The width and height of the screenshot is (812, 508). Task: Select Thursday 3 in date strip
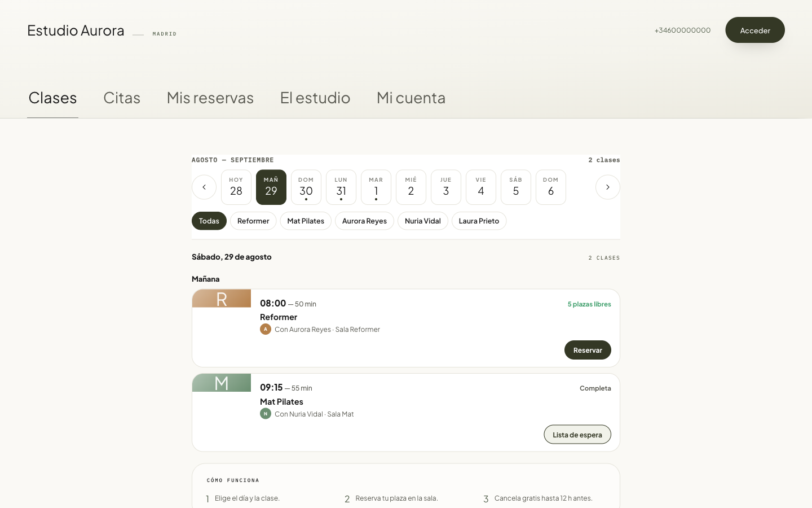point(446,187)
